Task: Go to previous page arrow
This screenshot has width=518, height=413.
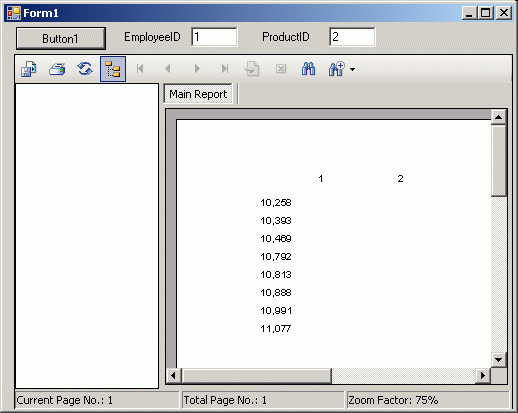Action: pos(168,69)
